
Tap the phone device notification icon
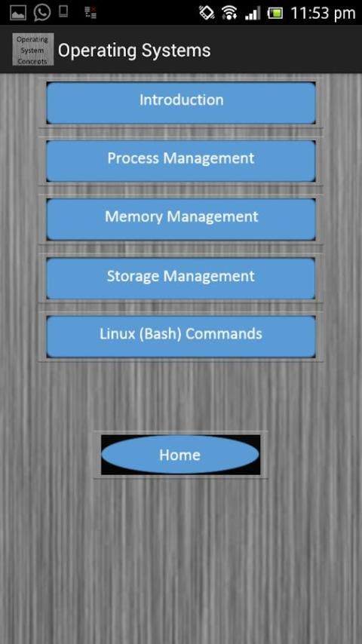pos(63,11)
